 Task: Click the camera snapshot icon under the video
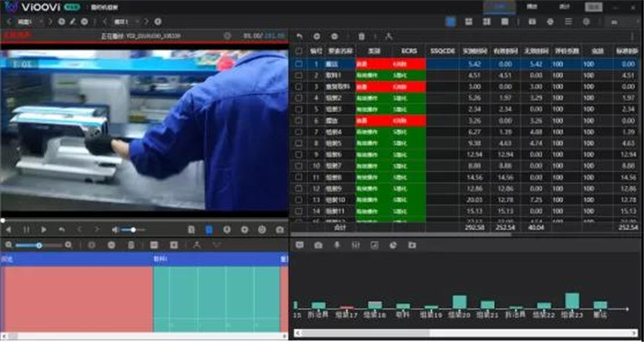[x=280, y=230]
